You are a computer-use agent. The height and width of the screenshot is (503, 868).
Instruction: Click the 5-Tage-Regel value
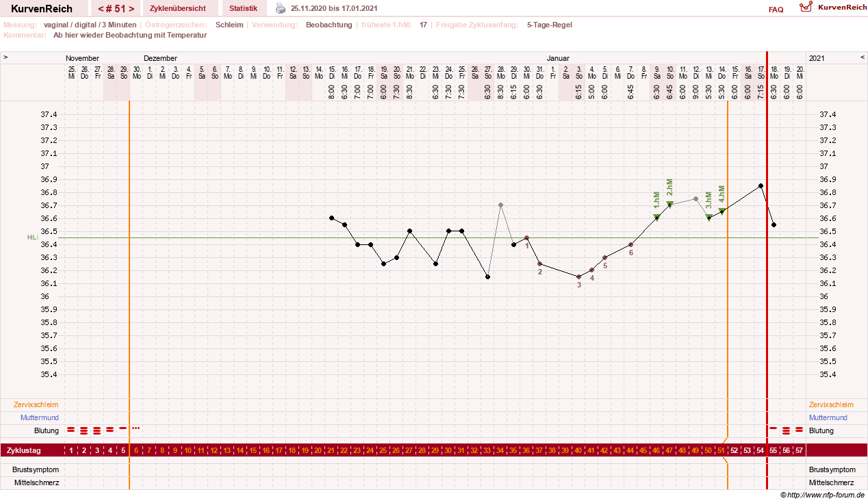pos(549,25)
